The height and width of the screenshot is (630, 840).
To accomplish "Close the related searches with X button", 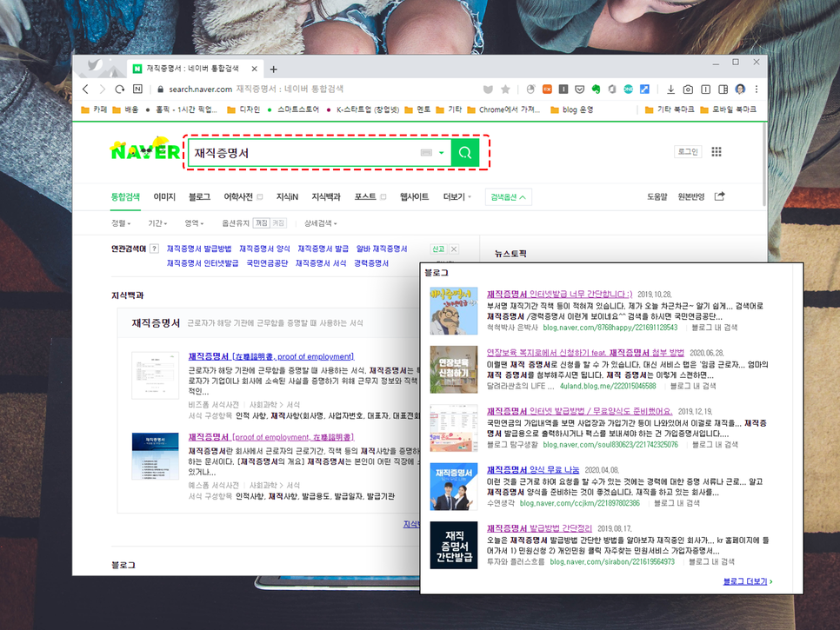I will (x=454, y=249).
